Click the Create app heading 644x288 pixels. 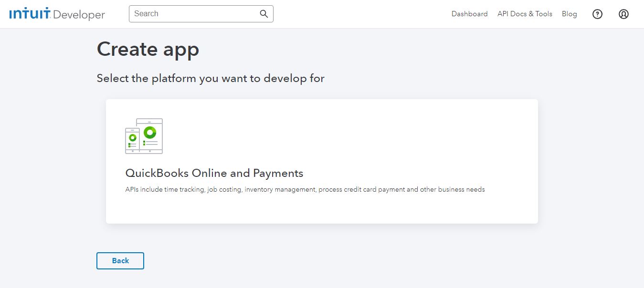tap(148, 50)
